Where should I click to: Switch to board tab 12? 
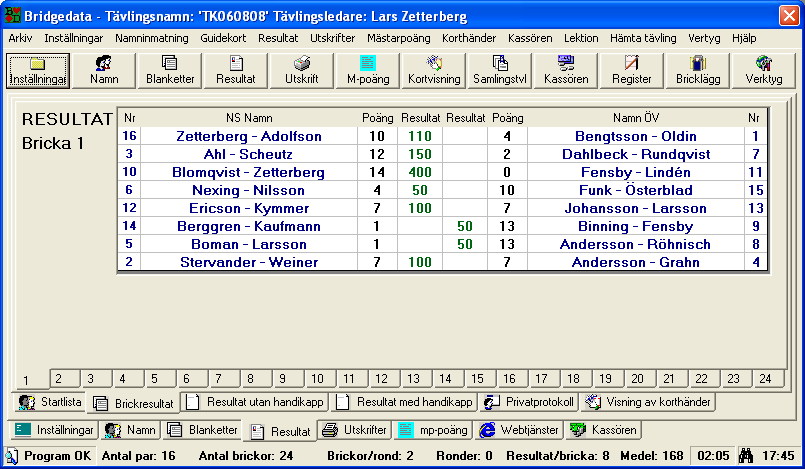(x=380, y=379)
